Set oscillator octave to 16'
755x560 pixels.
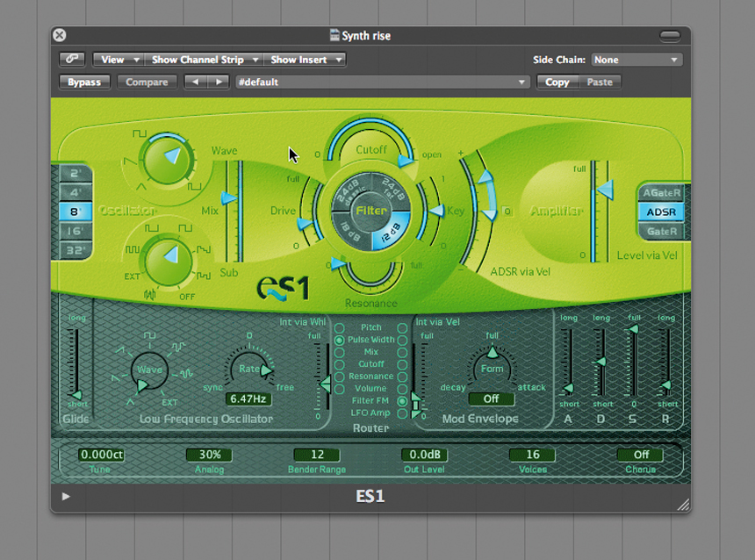pyautogui.click(x=75, y=231)
